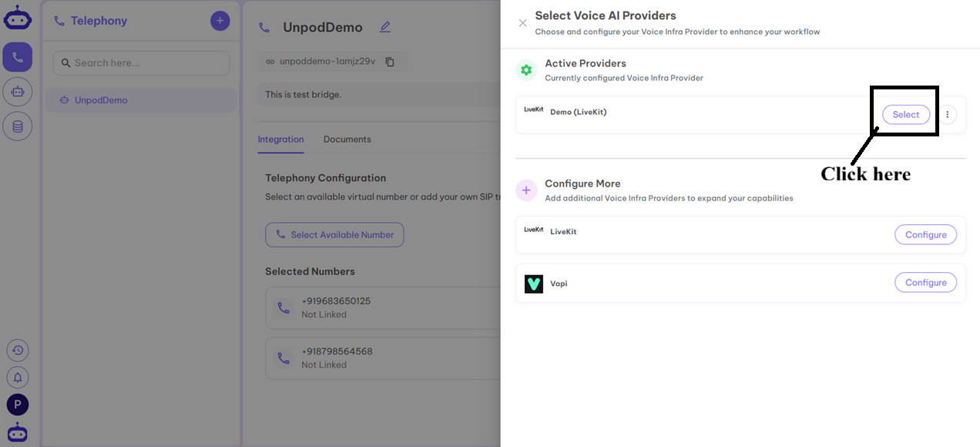
Task: Copy the unpoddemo-1amjz29v bridge ID
Action: 390,62
